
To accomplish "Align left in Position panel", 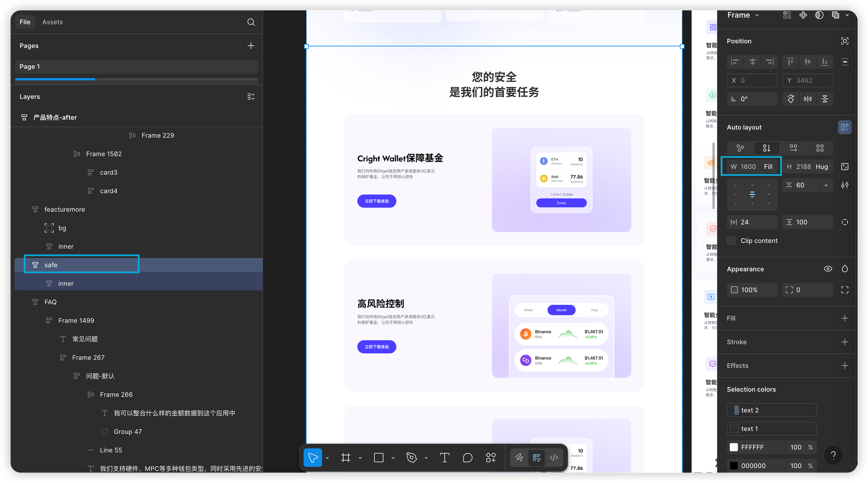I will point(735,62).
